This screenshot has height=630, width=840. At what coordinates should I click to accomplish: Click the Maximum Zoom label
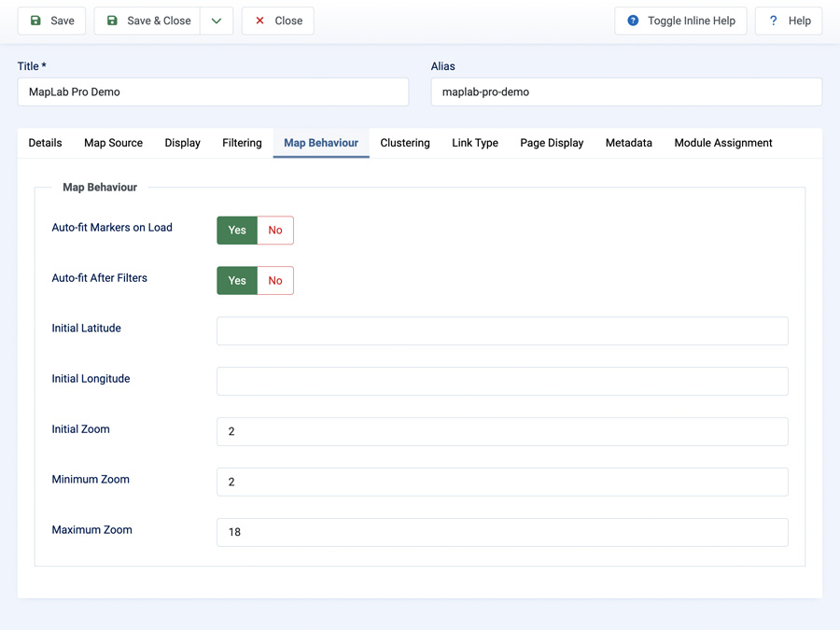pyautogui.click(x=91, y=530)
